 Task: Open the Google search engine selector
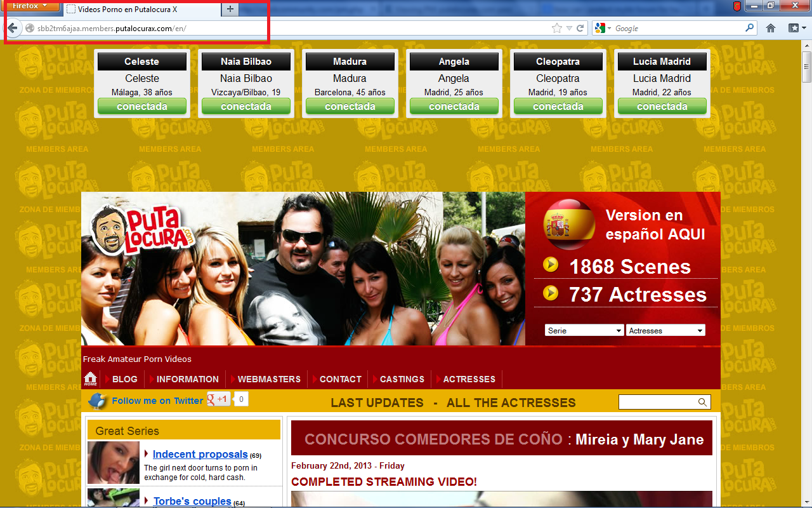pos(603,28)
